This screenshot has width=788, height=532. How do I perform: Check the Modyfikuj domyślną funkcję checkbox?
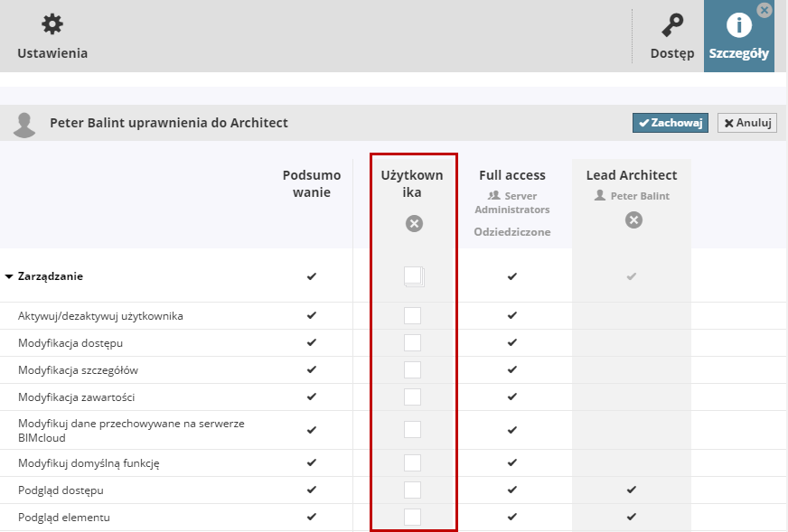click(x=412, y=463)
